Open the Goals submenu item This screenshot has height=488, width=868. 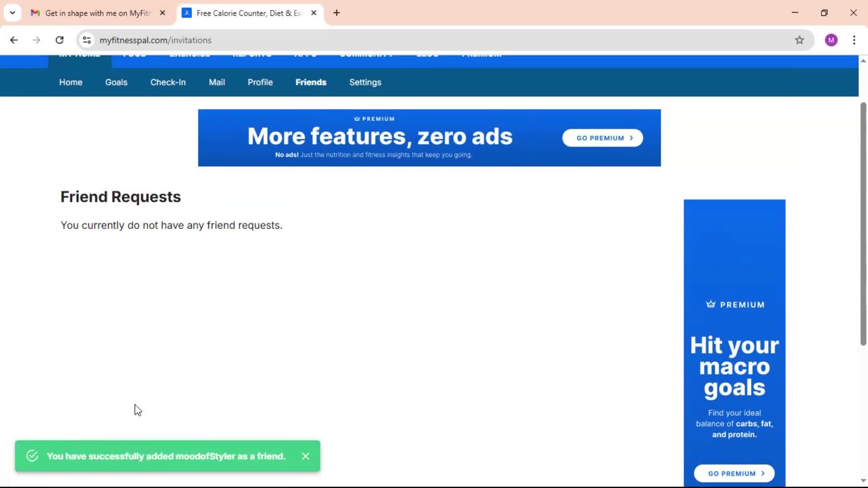[x=116, y=82]
